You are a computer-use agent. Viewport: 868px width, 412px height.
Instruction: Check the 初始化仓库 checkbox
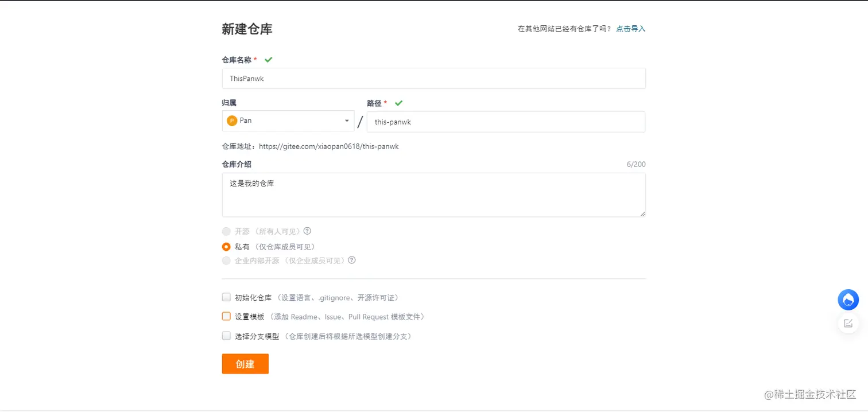coord(226,297)
